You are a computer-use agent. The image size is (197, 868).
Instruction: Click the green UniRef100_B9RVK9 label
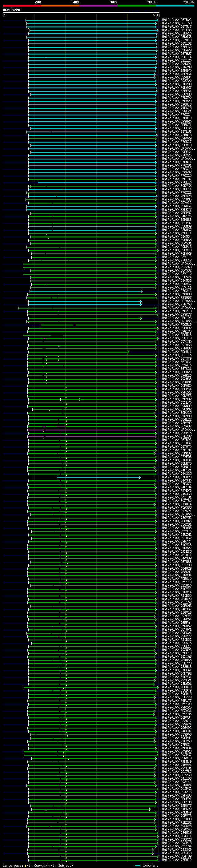[177, 138]
